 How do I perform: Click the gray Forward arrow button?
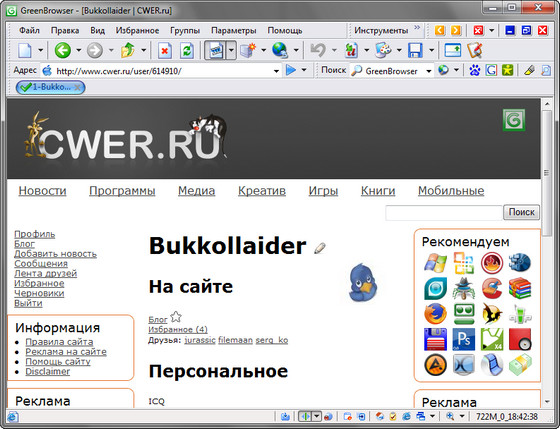pyautogui.click(x=95, y=50)
